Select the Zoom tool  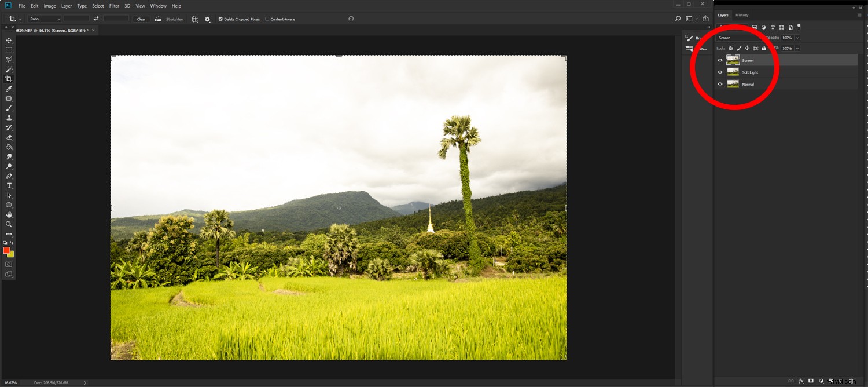(9, 224)
